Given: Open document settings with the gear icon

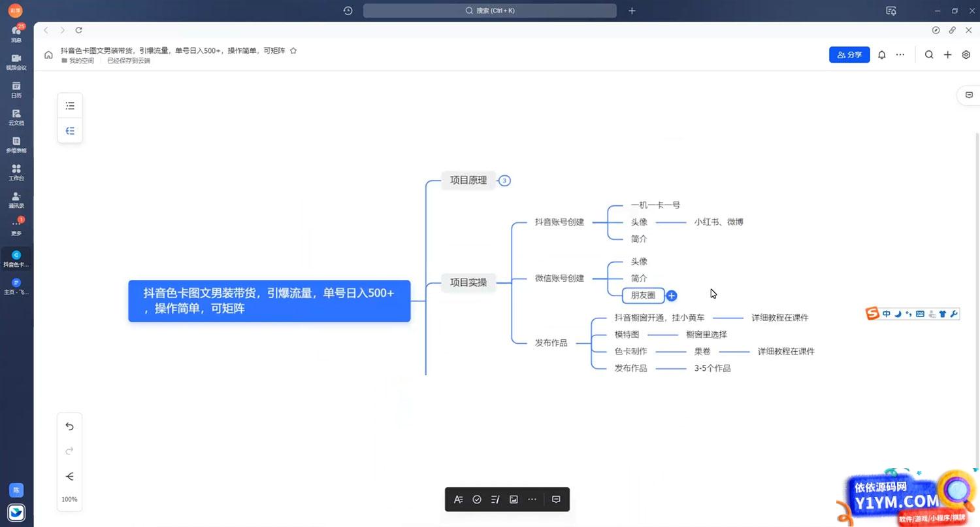Looking at the screenshot, I should pos(966,55).
